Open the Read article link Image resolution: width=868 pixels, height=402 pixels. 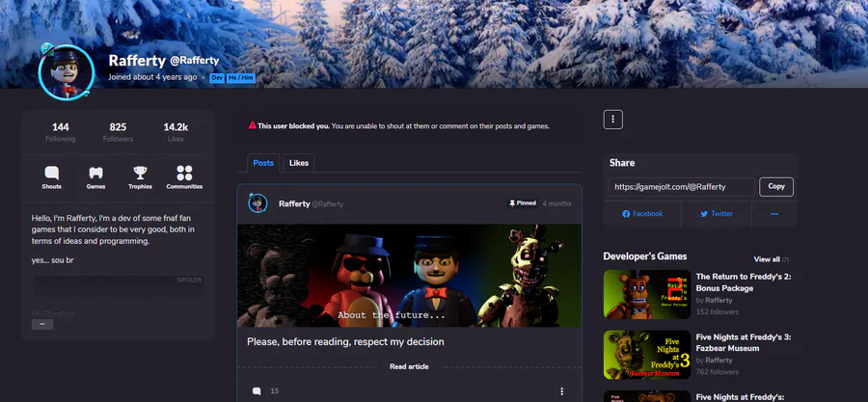(x=409, y=366)
